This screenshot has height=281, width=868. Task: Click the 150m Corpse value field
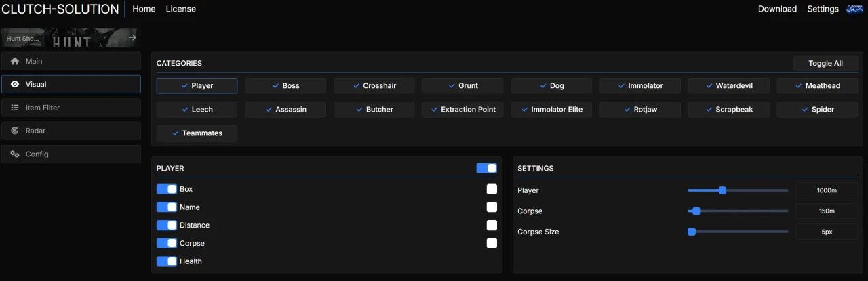827,211
